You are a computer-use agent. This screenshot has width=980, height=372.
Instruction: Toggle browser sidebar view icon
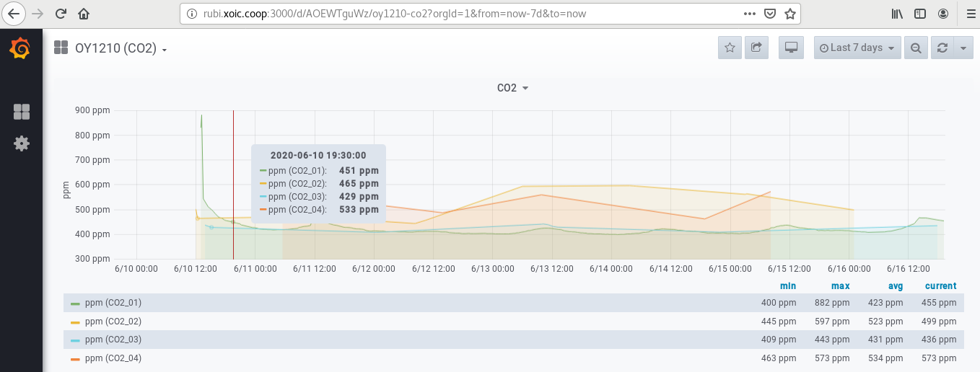(x=920, y=13)
